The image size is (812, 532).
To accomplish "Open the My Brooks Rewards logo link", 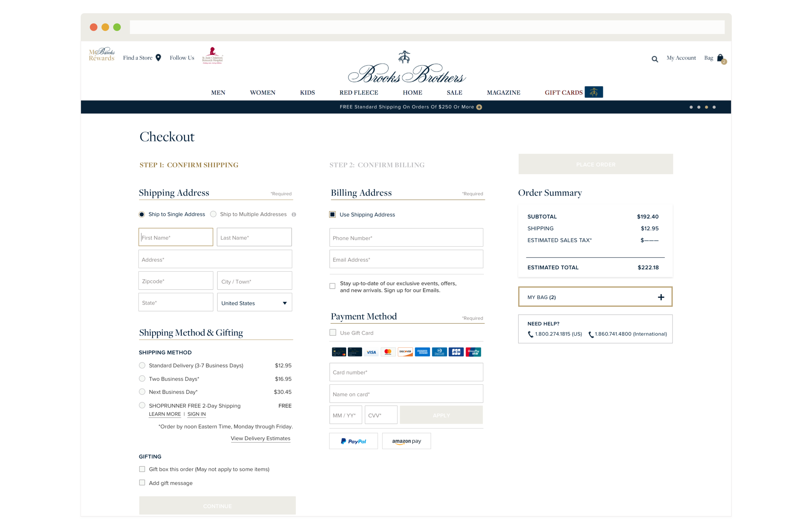I will pos(102,54).
